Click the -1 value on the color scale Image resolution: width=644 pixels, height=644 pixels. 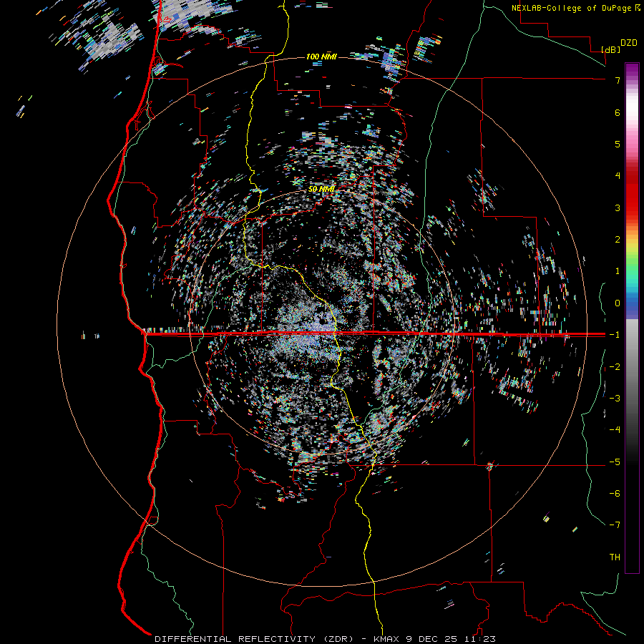point(615,335)
